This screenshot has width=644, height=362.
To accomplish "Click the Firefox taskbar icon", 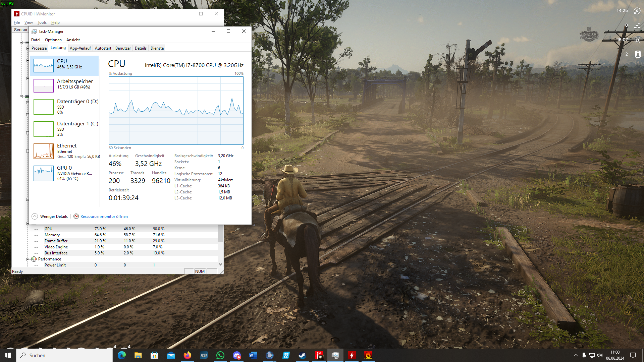I will pos(187,355).
